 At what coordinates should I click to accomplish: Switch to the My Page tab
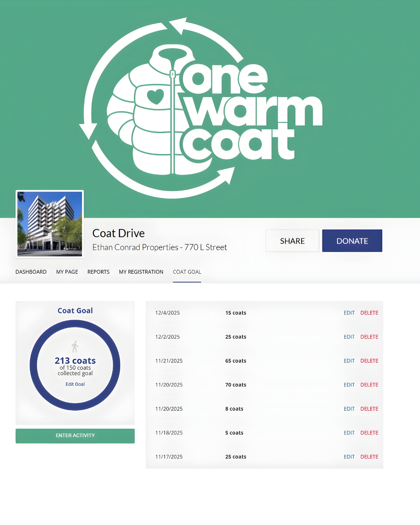67,272
